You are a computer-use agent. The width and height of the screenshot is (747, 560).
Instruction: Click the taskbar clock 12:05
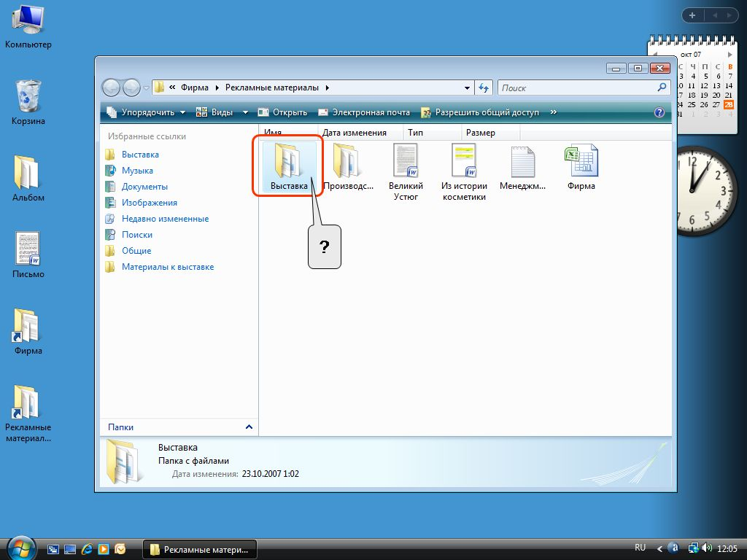[x=727, y=548]
